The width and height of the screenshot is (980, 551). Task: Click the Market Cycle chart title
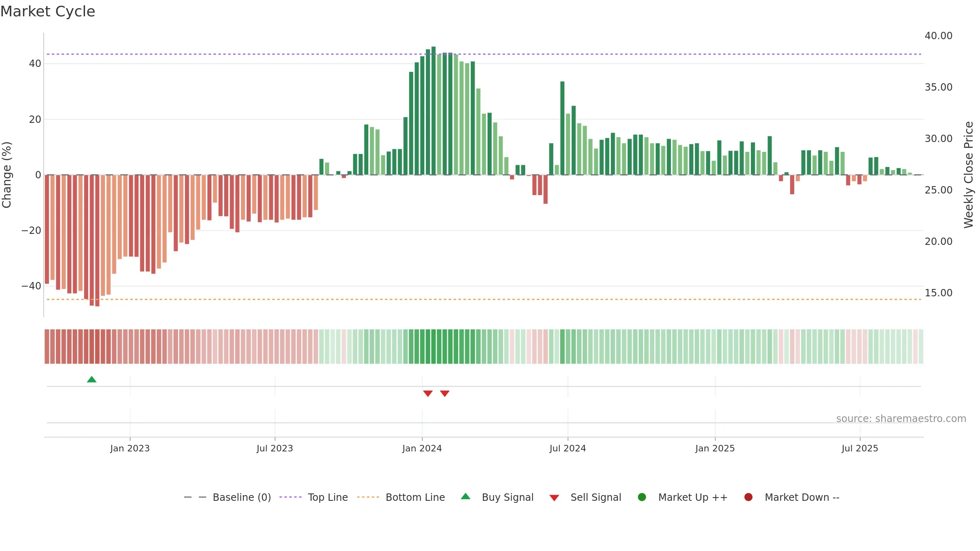(x=48, y=11)
